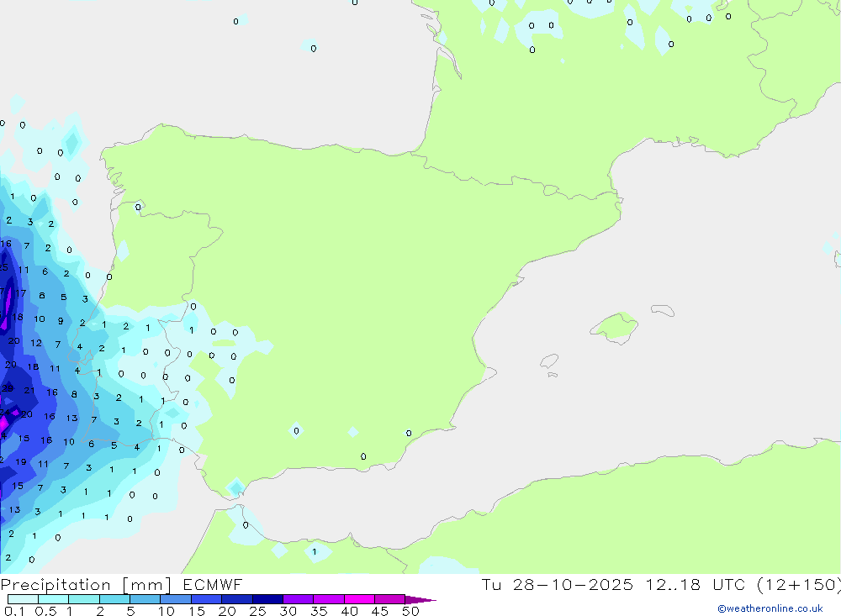Click the 'ECMWF' model label

(x=213, y=584)
